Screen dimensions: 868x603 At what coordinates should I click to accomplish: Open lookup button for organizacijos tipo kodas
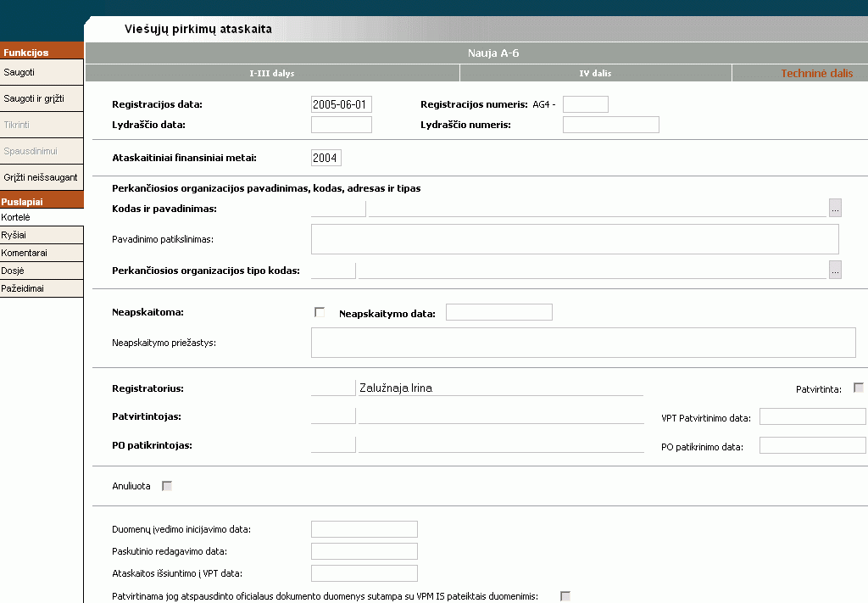point(835,271)
